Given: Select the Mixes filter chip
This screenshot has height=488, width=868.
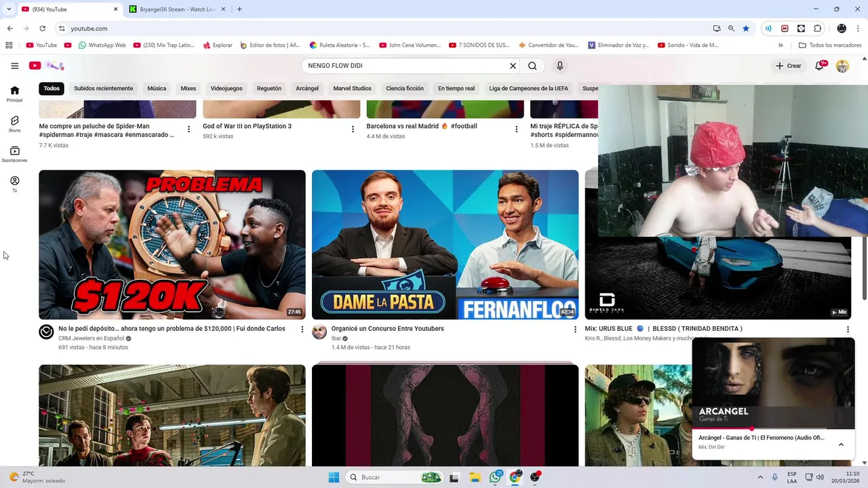Looking at the screenshot, I should (x=189, y=88).
